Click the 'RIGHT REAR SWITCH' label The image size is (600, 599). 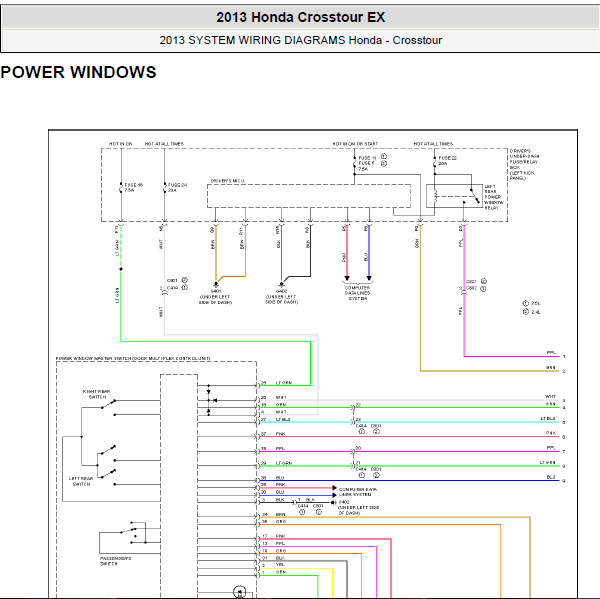[97, 394]
